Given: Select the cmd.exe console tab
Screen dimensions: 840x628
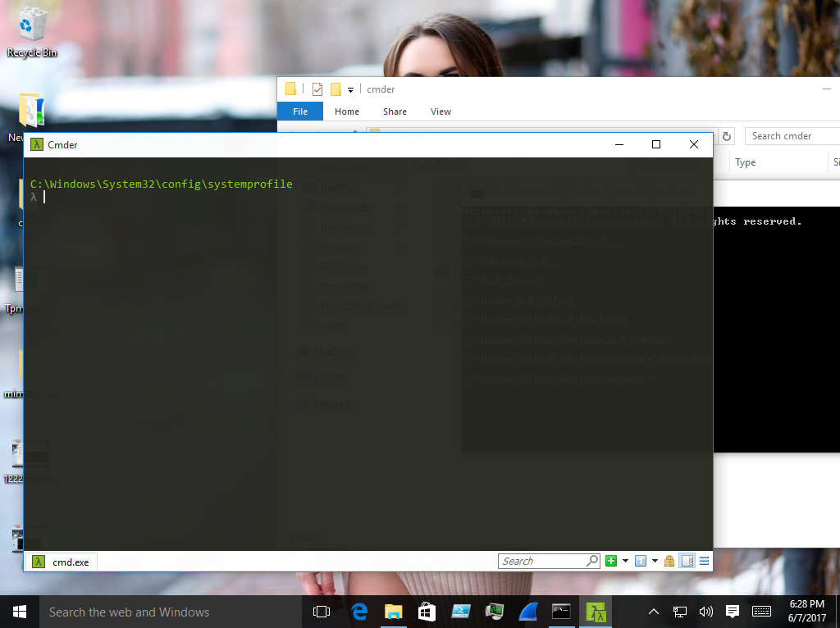Looking at the screenshot, I should 61,562.
